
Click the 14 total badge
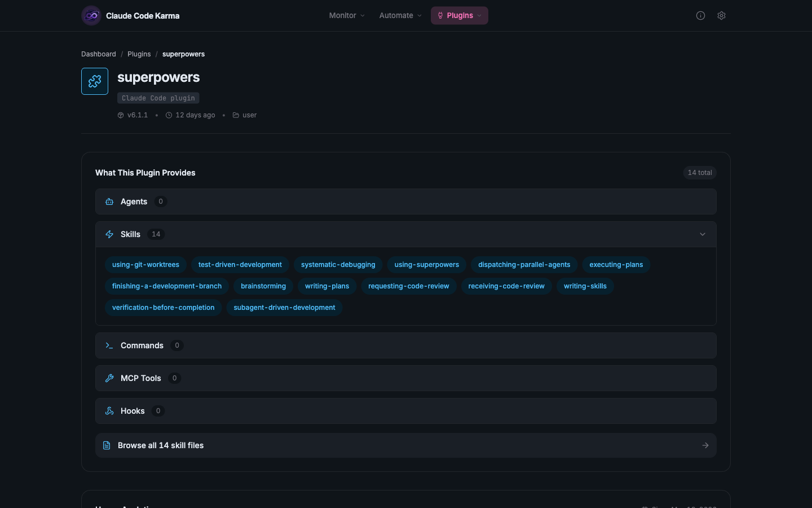pyautogui.click(x=700, y=173)
